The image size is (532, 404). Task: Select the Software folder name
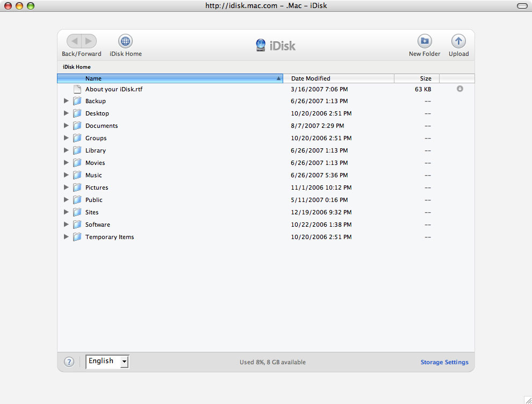pyautogui.click(x=97, y=225)
